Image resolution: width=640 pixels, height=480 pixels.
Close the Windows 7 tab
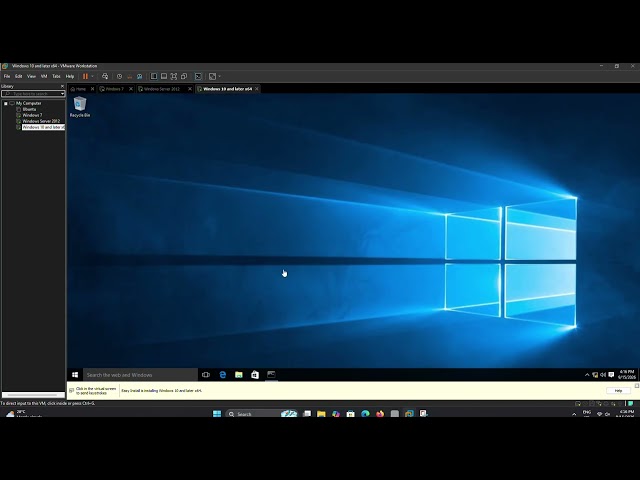131,89
